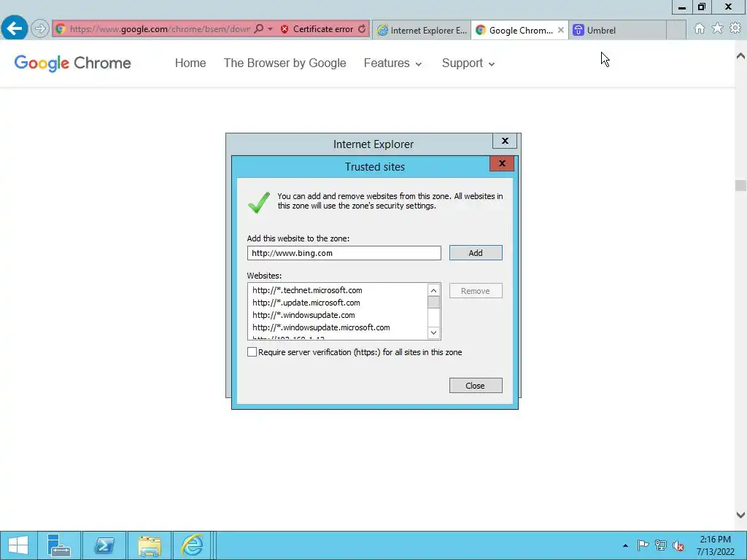Open The Browser by Google link
The height and width of the screenshot is (560, 747).
pyautogui.click(x=285, y=63)
